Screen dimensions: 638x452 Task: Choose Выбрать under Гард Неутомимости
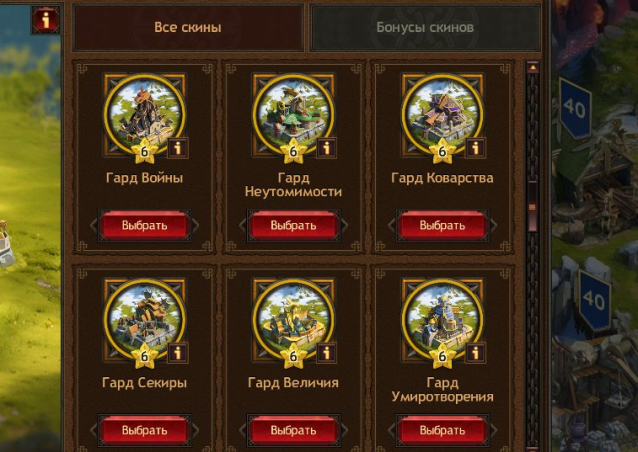pos(293,225)
